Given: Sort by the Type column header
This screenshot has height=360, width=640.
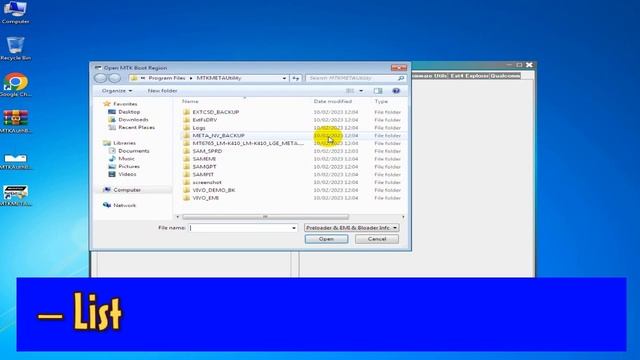Looking at the screenshot, I should (381, 101).
